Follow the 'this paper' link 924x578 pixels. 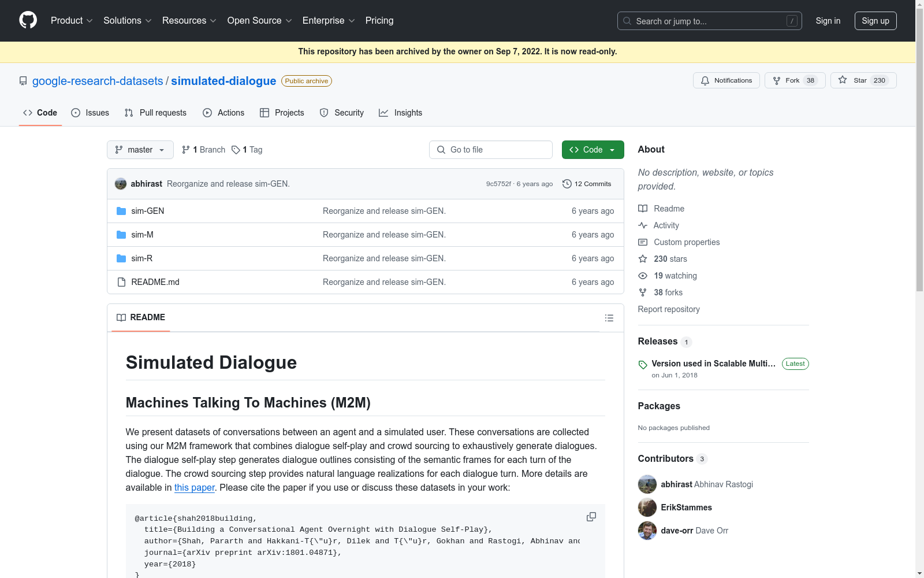point(195,488)
